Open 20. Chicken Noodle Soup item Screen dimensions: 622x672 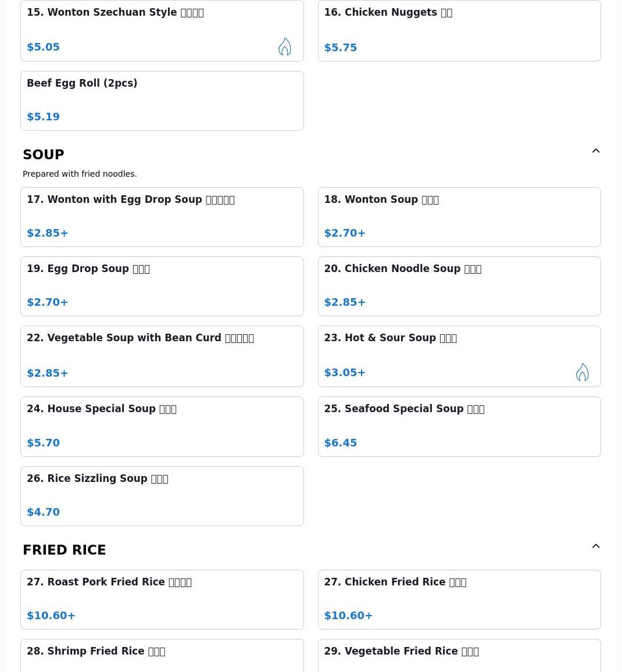459,286
